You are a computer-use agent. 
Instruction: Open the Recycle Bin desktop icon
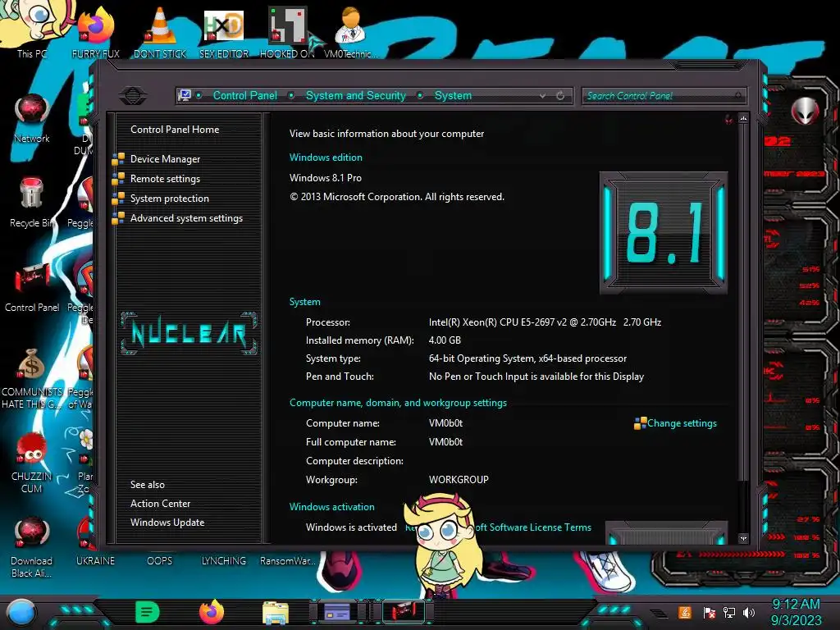pos(32,203)
